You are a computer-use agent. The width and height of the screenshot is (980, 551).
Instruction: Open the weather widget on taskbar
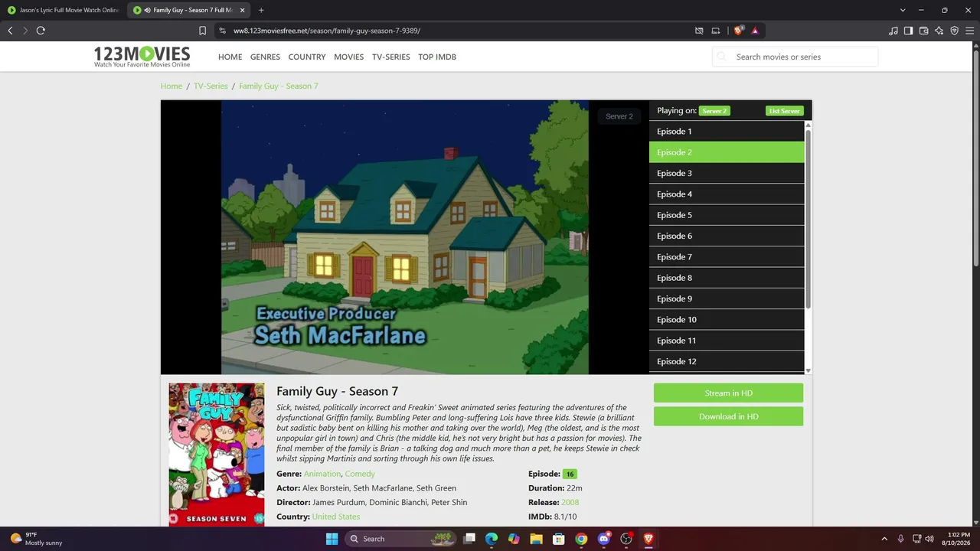[36, 539]
